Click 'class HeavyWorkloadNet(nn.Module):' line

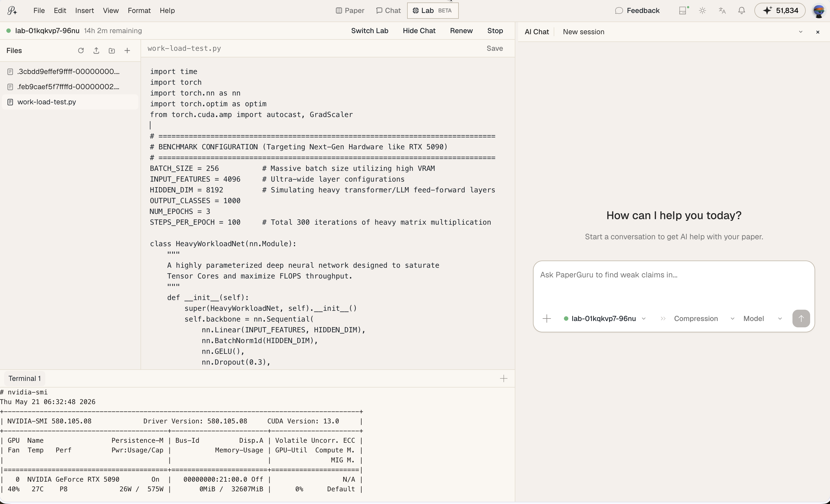point(223,244)
